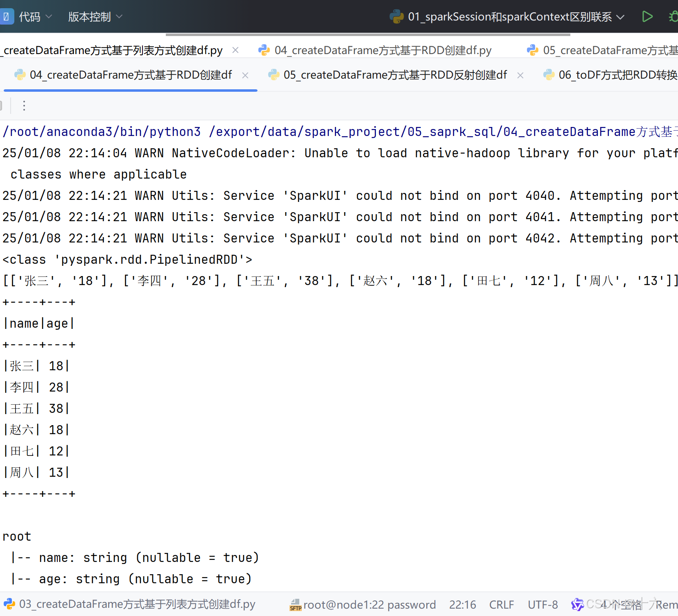Click the purple AI assistant icon in the status bar
Screen dimensions: 678x616
[x=577, y=605]
